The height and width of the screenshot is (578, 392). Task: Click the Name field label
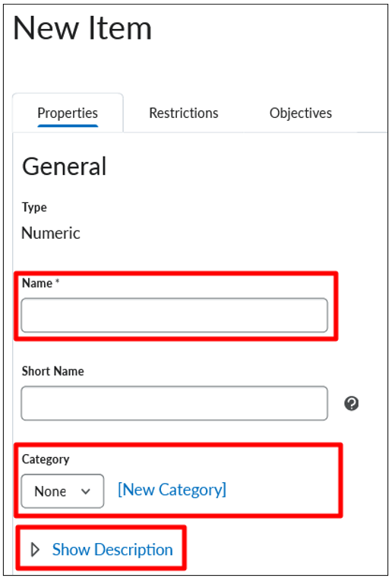tap(37, 283)
